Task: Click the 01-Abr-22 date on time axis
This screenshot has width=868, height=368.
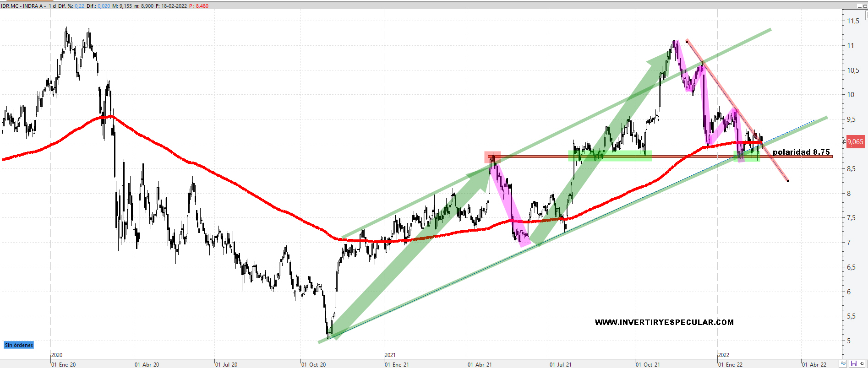Action: click(814, 364)
